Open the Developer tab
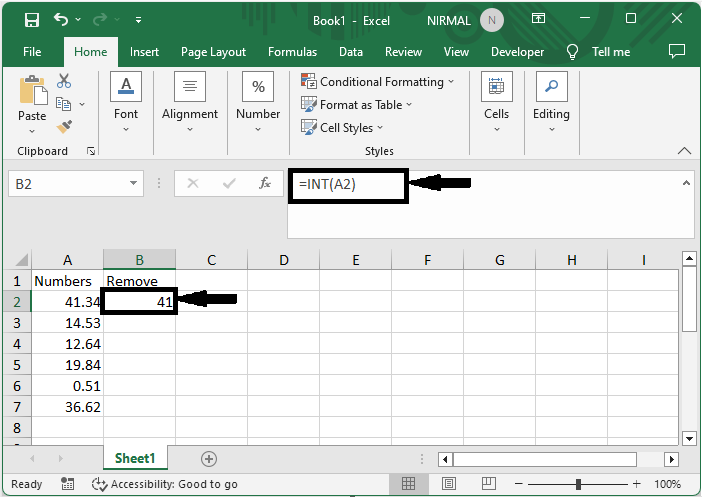This screenshot has width=702, height=497. (517, 52)
